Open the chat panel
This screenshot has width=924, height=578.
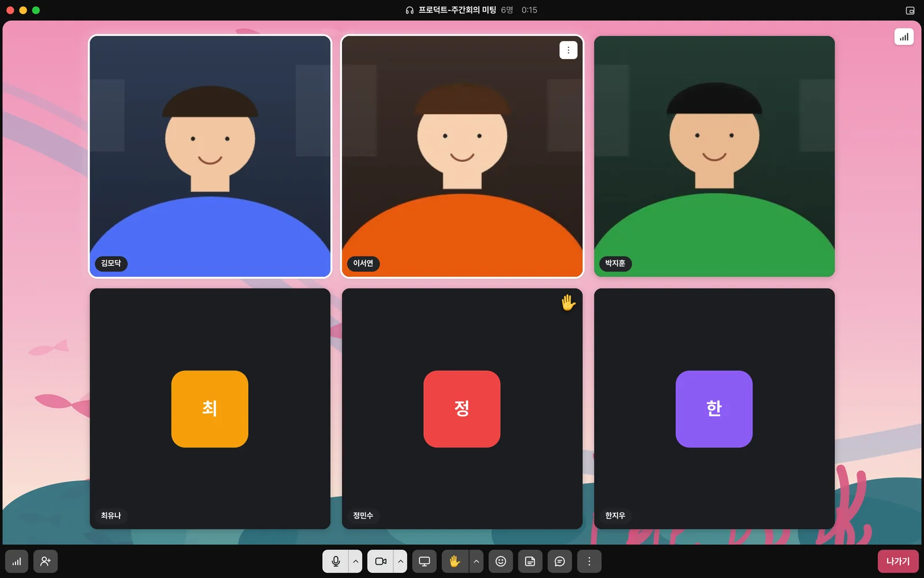point(560,561)
